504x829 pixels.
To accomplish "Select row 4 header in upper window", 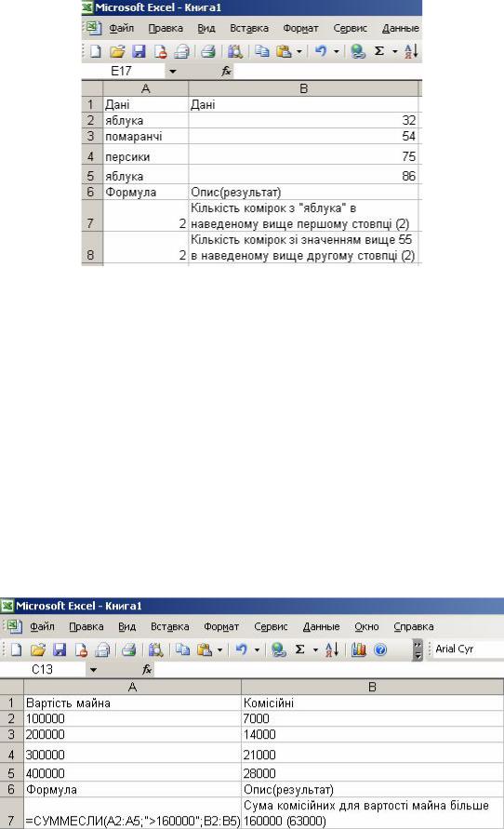I will [x=92, y=154].
